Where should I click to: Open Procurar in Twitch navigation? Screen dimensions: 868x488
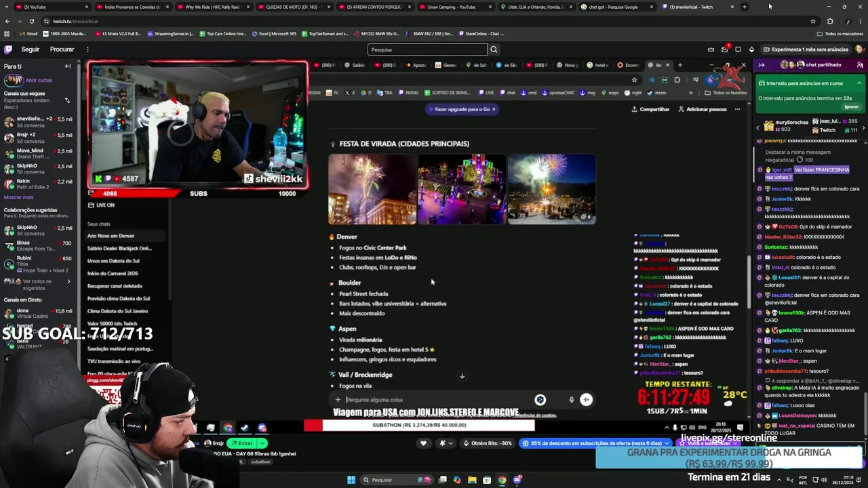(62, 49)
